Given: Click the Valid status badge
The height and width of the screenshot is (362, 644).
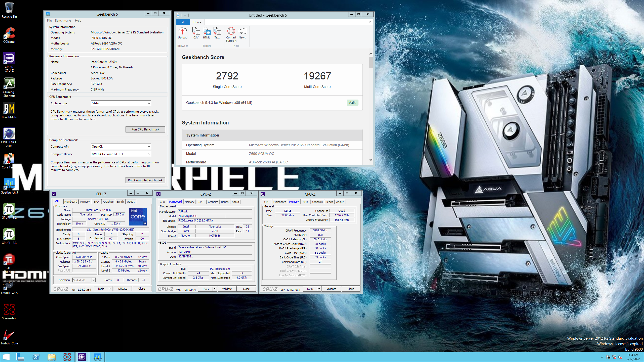Looking at the screenshot, I should coord(352,103).
